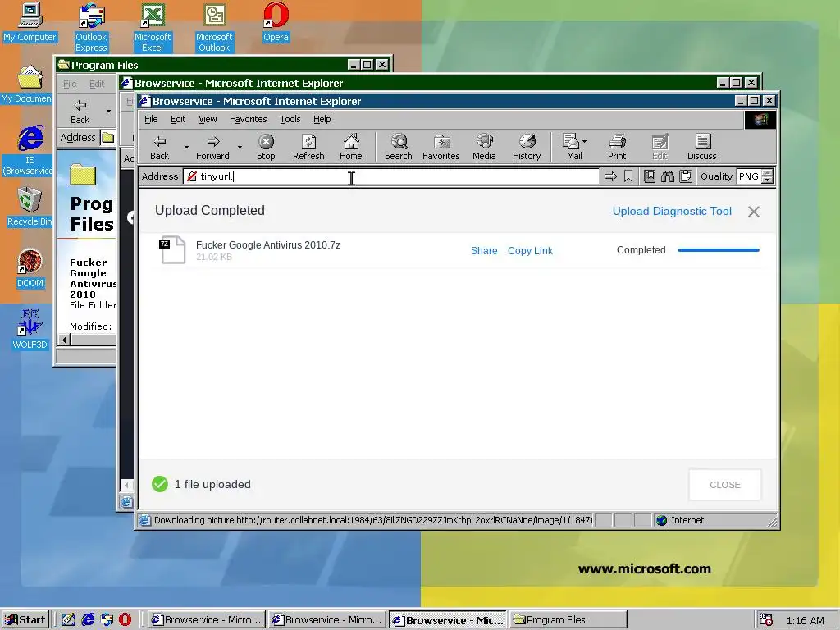Viewport: 840px width, 630px height.
Task: Click the Forward toolbar button
Action: coord(212,148)
